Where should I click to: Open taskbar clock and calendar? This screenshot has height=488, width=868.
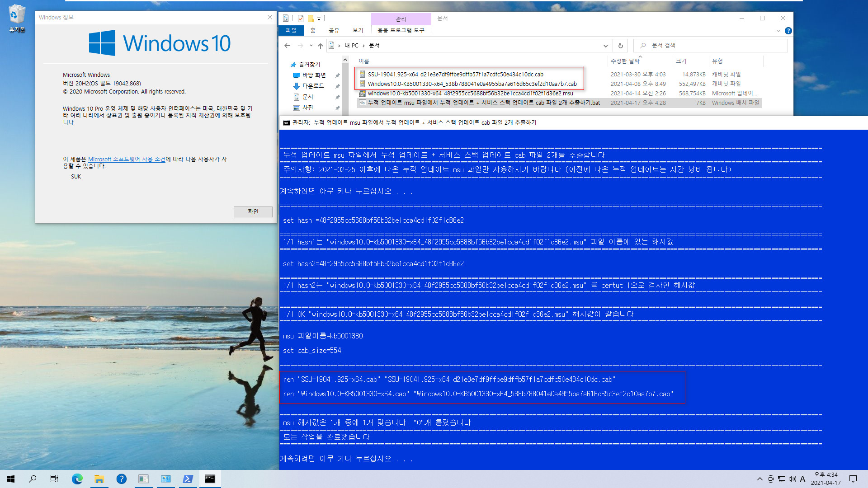(x=826, y=479)
